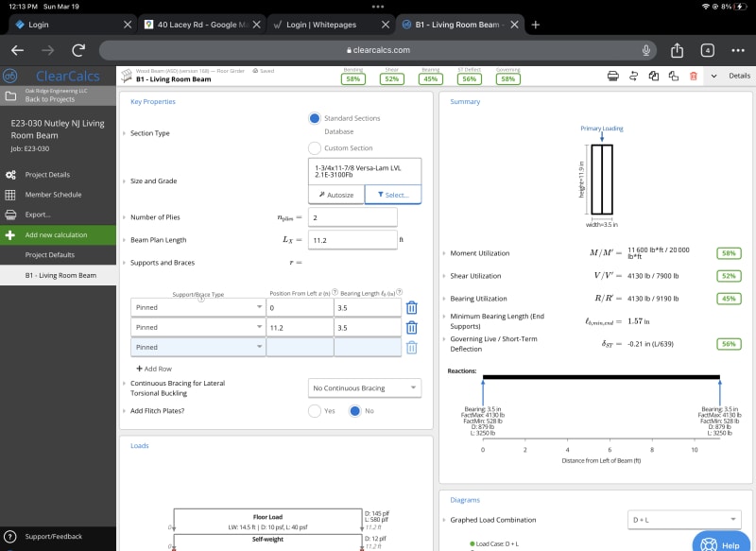Click the help icon beside Position From Left
The image size is (756, 551).
tap(335, 293)
